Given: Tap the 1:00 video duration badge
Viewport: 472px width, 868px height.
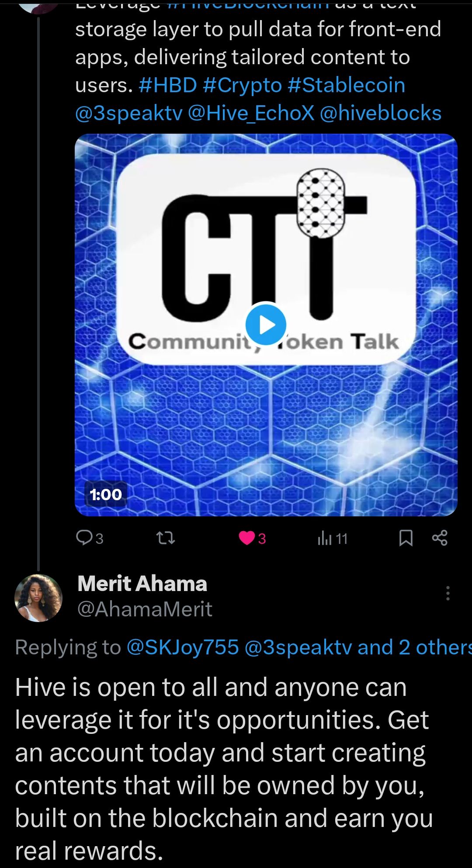Looking at the screenshot, I should (x=106, y=495).
